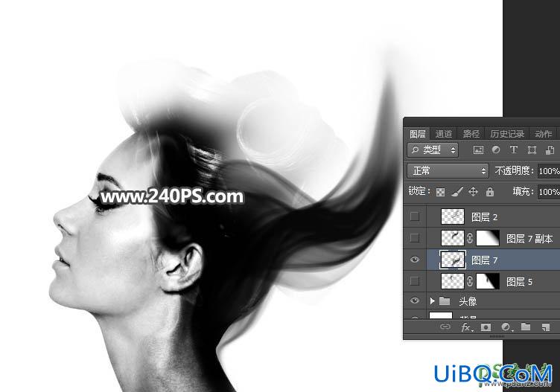Filter layers by type (T) icon
Viewport: 560px width, 392px height.
pos(514,150)
